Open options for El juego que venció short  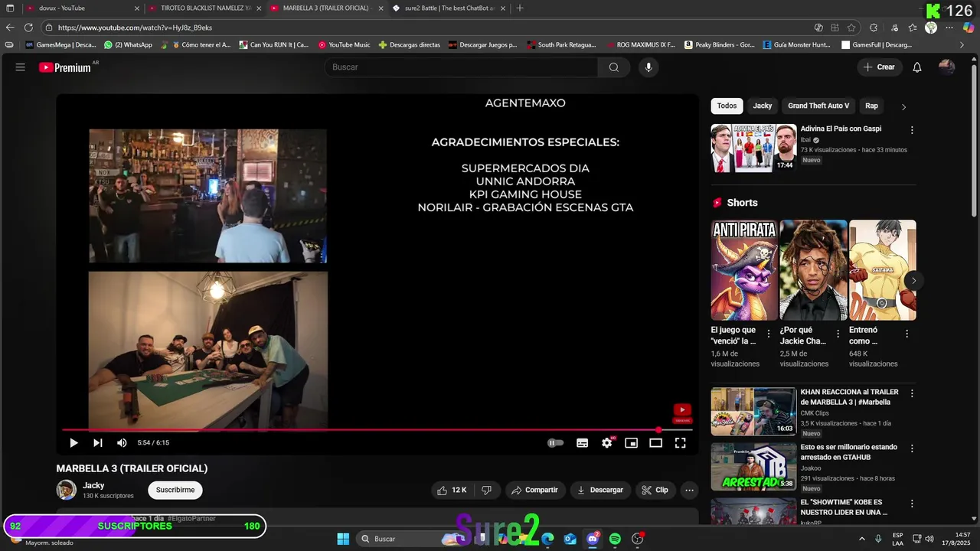click(x=769, y=334)
